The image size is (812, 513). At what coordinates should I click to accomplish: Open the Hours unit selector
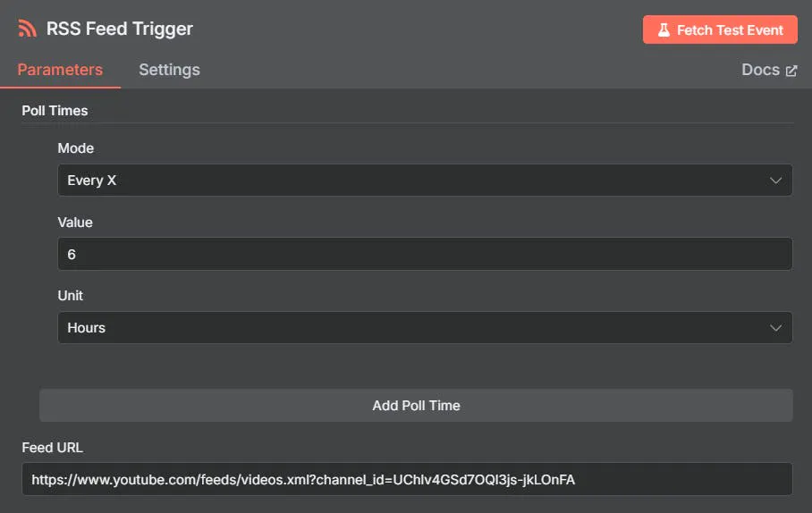point(425,328)
